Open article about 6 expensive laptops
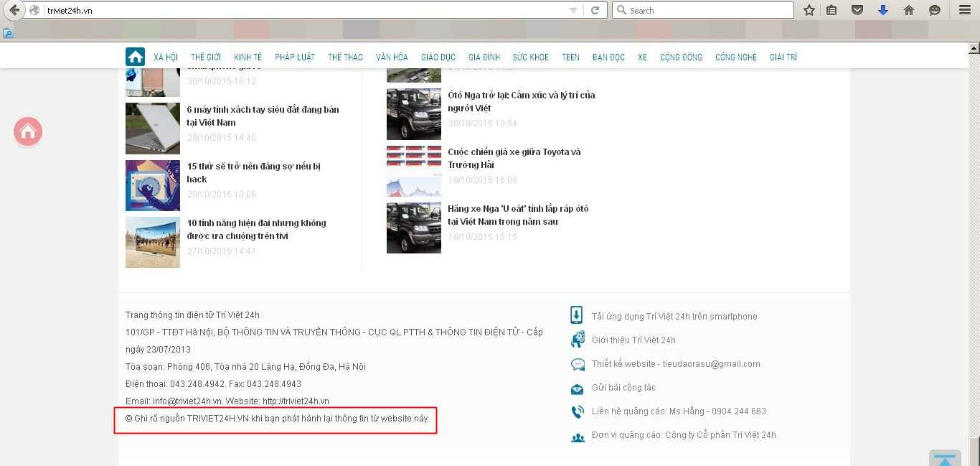Screen dimensions: 980x466 coord(262,116)
